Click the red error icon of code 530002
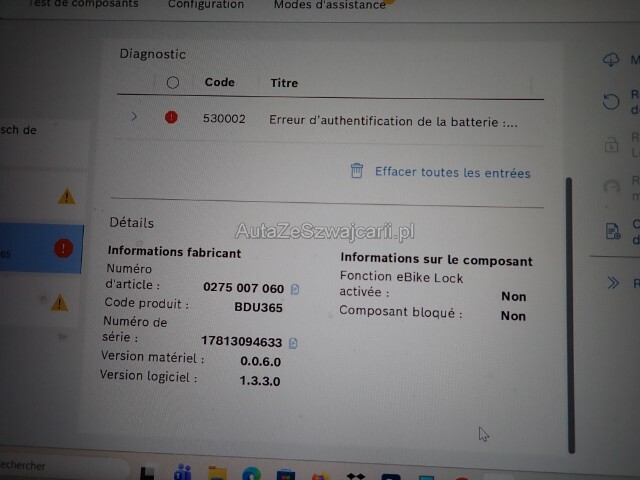Screen dimensions: 640x480 click(x=171, y=117)
